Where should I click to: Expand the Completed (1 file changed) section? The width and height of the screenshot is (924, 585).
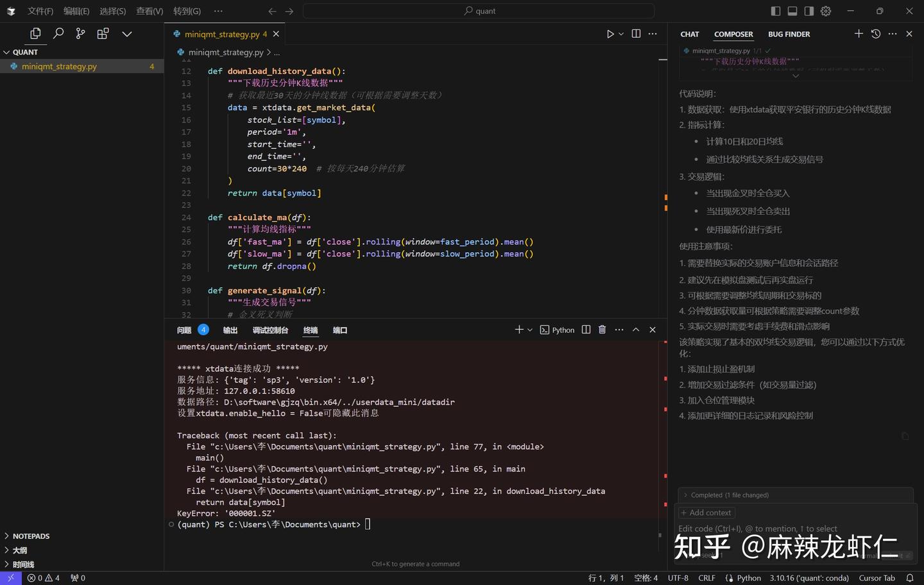click(x=796, y=495)
